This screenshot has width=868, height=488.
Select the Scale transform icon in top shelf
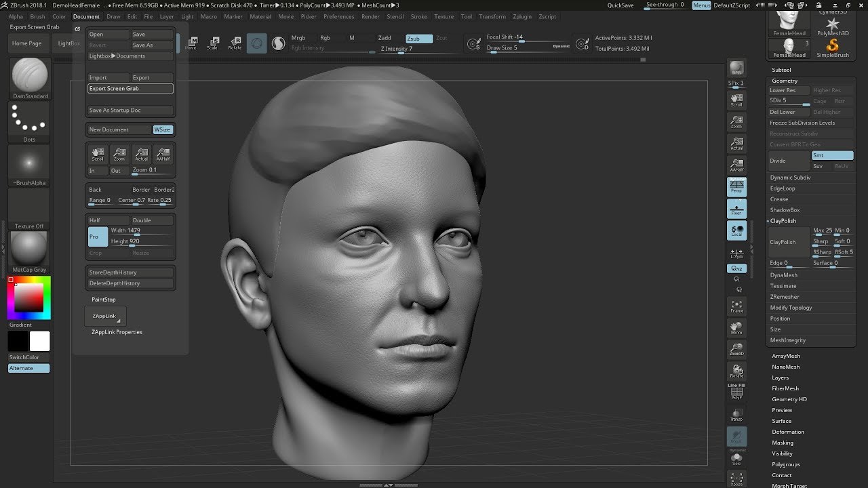(x=213, y=43)
